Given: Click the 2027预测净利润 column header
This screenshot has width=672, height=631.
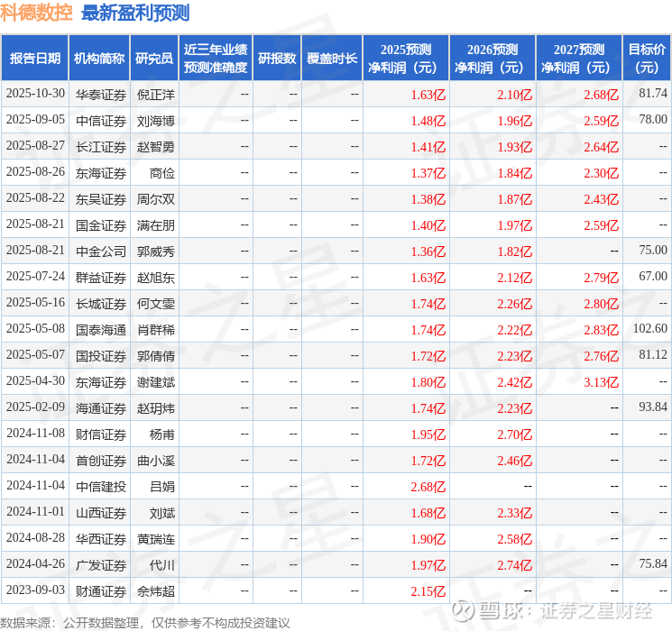Looking at the screenshot, I should tap(579, 59).
